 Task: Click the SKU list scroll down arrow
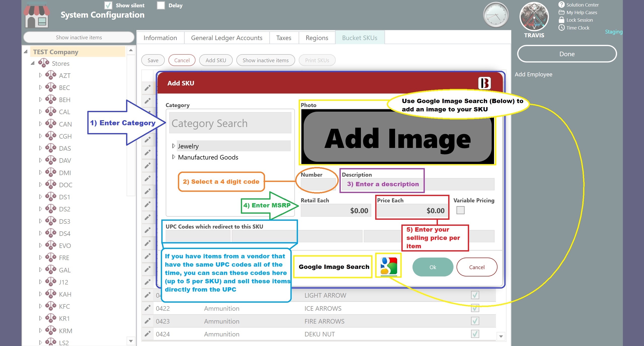pos(501,336)
